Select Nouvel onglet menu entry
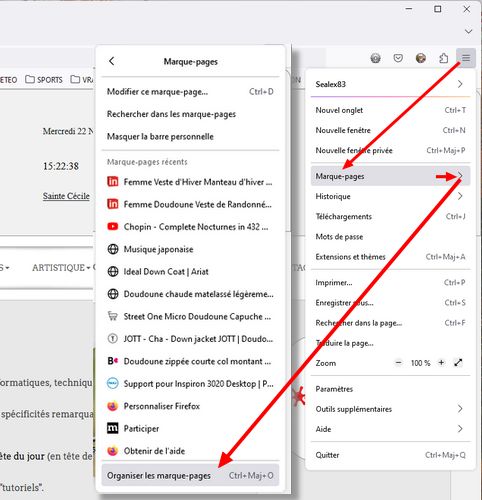The width and height of the screenshot is (482, 500). coord(390,110)
